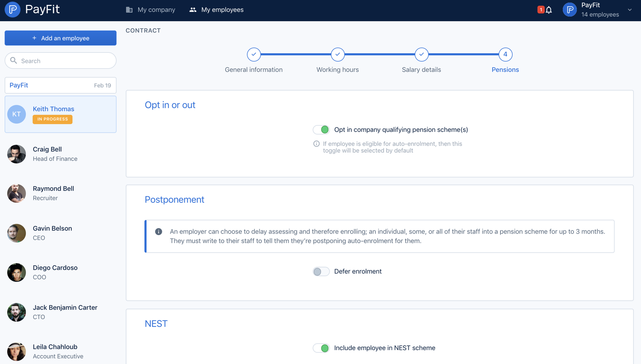Click the PayFit account avatar icon
The width and height of the screenshot is (641, 364).
point(569,10)
